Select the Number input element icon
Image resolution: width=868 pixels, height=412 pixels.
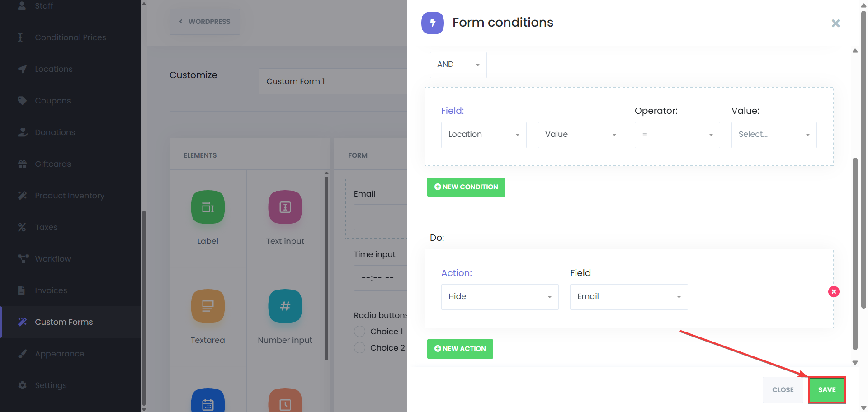(x=285, y=306)
